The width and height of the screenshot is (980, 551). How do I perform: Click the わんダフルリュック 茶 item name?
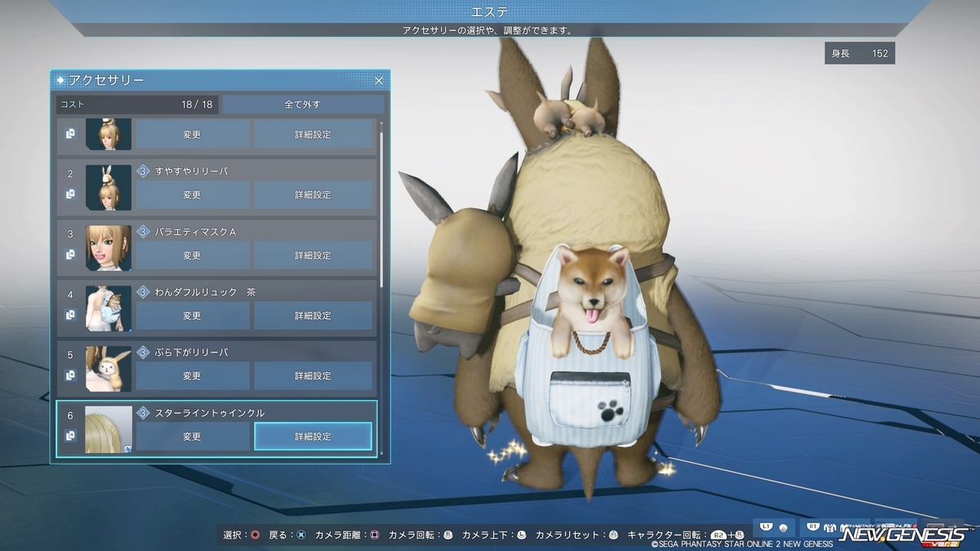(205, 292)
